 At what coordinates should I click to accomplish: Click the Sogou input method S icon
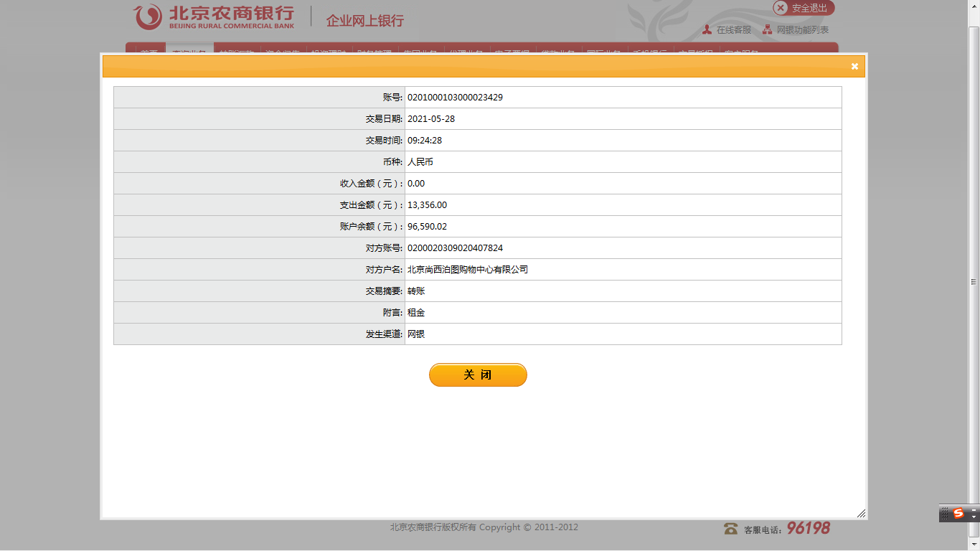tap(958, 513)
